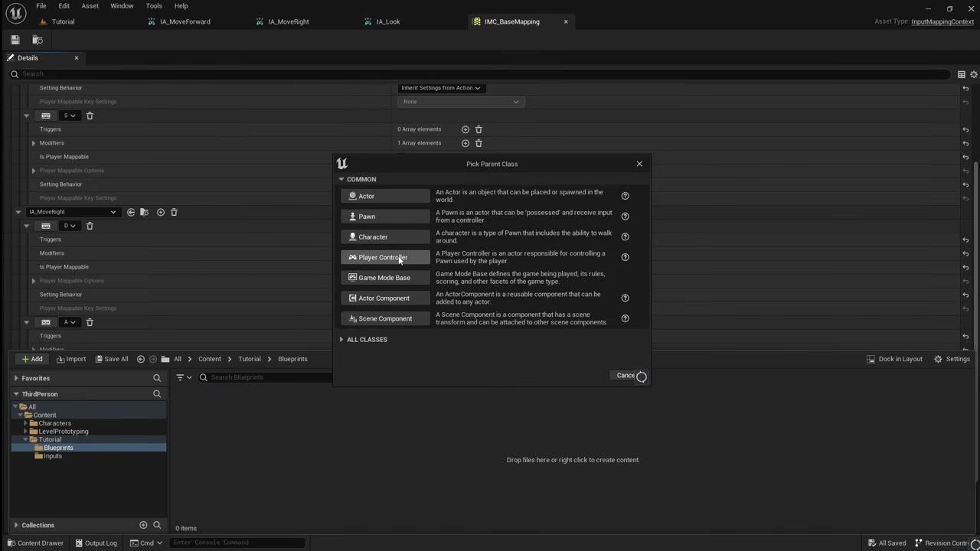This screenshot has width=980, height=551.
Task: Click Save All in Content Browser
Action: (112, 359)
